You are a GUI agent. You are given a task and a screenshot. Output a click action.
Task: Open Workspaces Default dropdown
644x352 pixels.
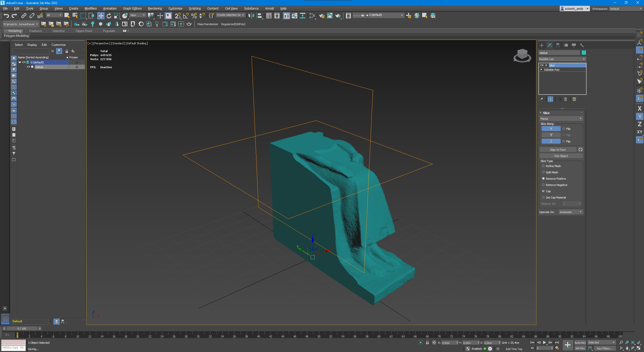pyautogui.click(x=626, y=9)
